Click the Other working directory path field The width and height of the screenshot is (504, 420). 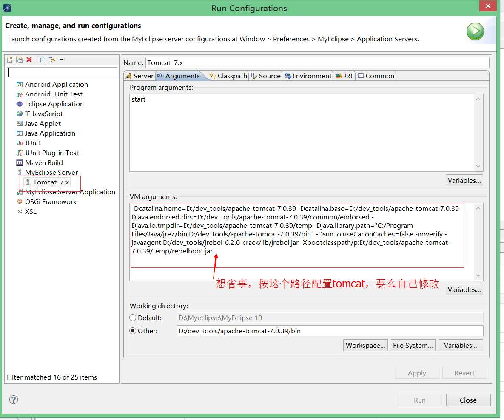(x=330, y=331)
